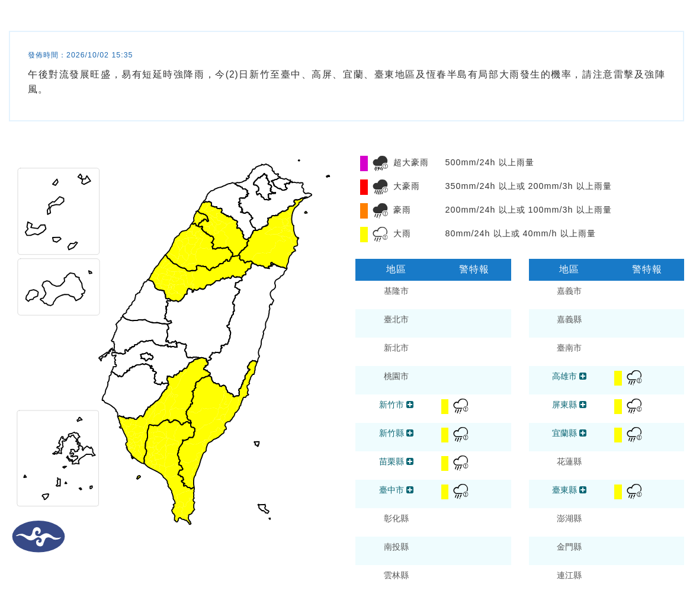Viewport: 693px width, 616px height.
Task: Click the Matsu islands inset map
Action: tap(58, 211)
